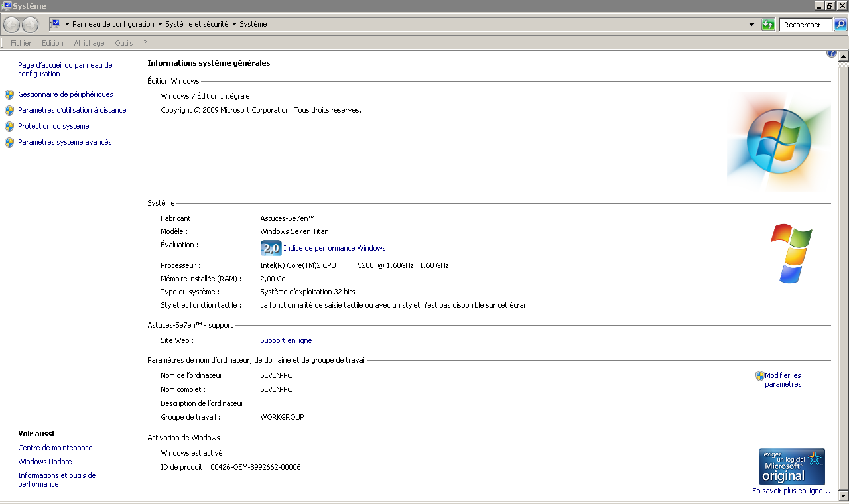Open the Indice de performance Windows link
Image resolution: width=849 pixels, height=504 pixels.
pyautogui.click(x=334, y=248)
